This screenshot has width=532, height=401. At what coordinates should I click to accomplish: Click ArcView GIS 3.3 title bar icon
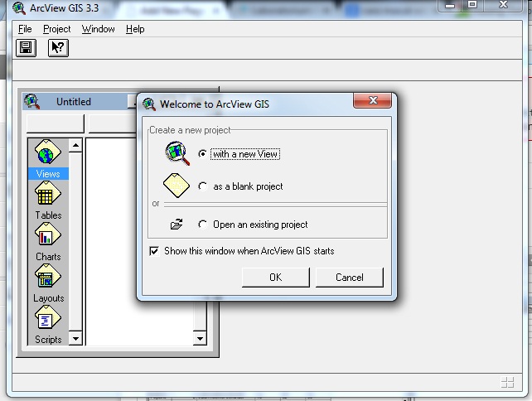pos(19,7)
